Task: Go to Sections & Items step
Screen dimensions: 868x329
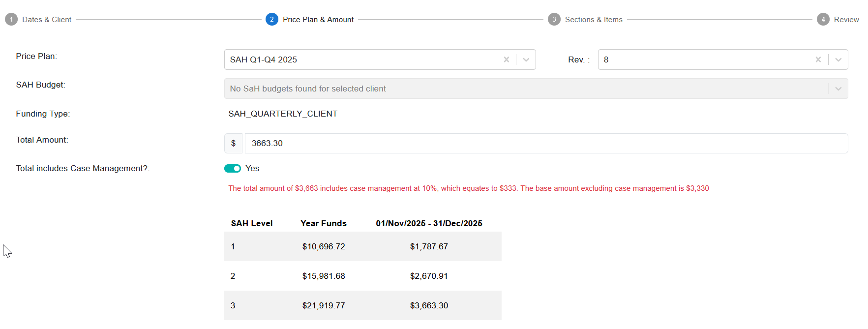Action: tap(594, 20)
